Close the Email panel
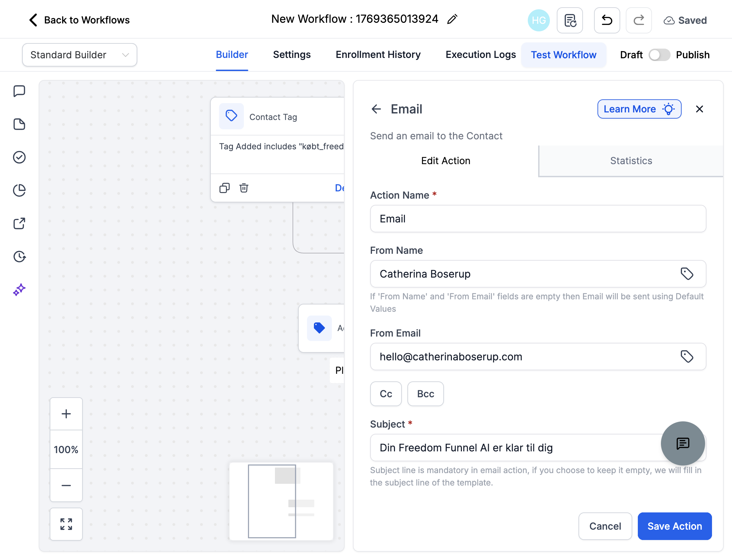The image size is (732, 560). coord(700,109)
